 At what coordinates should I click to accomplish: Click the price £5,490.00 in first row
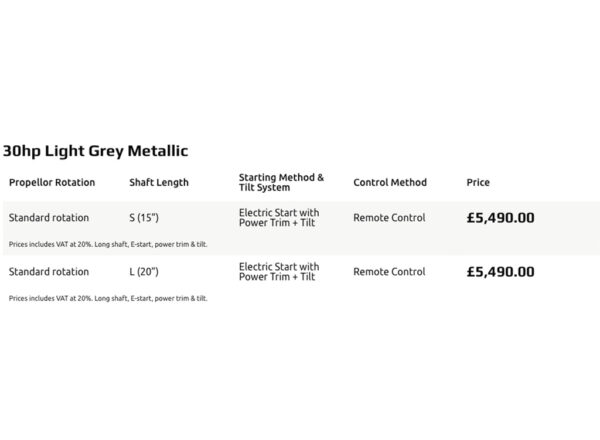click(501, 218)
